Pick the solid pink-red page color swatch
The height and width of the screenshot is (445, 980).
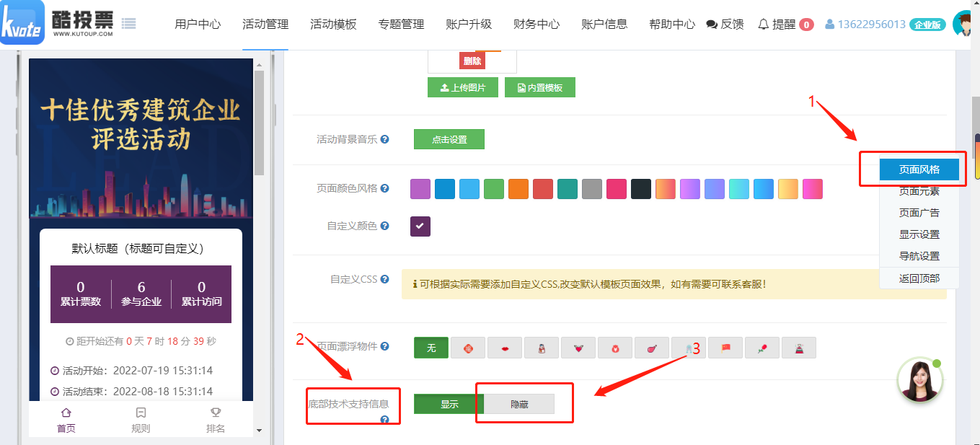pos(617,189)
